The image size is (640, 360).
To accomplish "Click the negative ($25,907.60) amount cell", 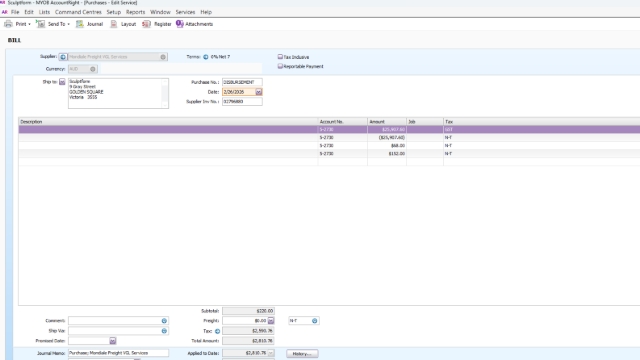I will coord(387,138).
